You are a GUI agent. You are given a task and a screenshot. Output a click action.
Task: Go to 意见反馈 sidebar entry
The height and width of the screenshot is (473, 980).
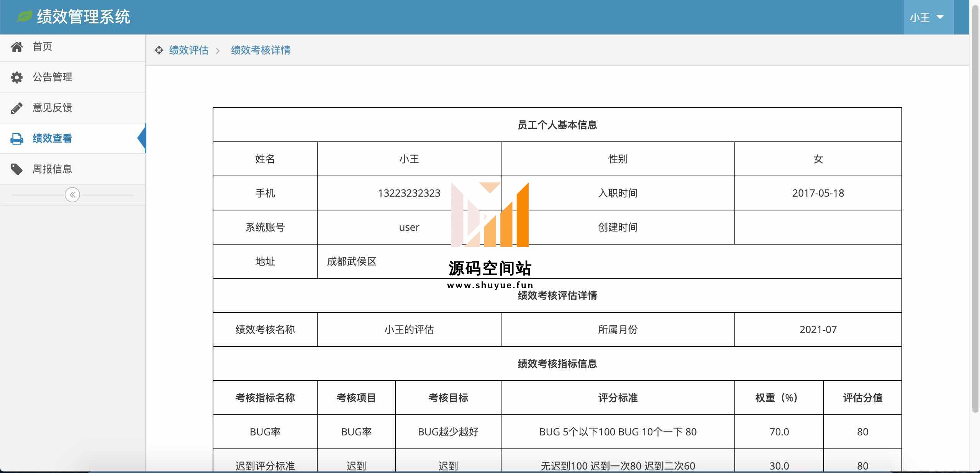click(x=52, y=108)
